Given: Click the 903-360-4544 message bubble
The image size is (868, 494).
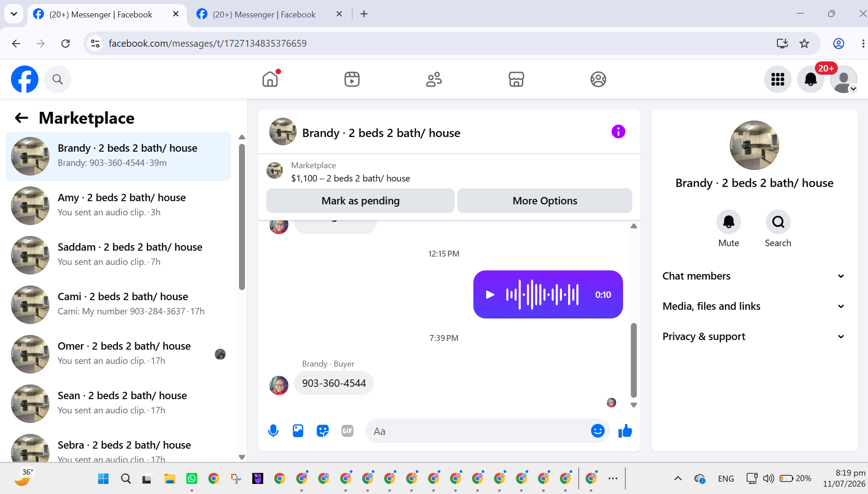Looking at the screenshot, I should pyautogui.click(x=334, y=383).
